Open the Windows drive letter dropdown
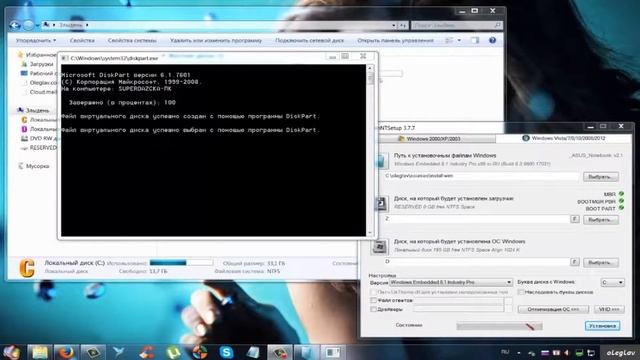The height and width of the screenshot is (360, 640). [x=612, y=282]
